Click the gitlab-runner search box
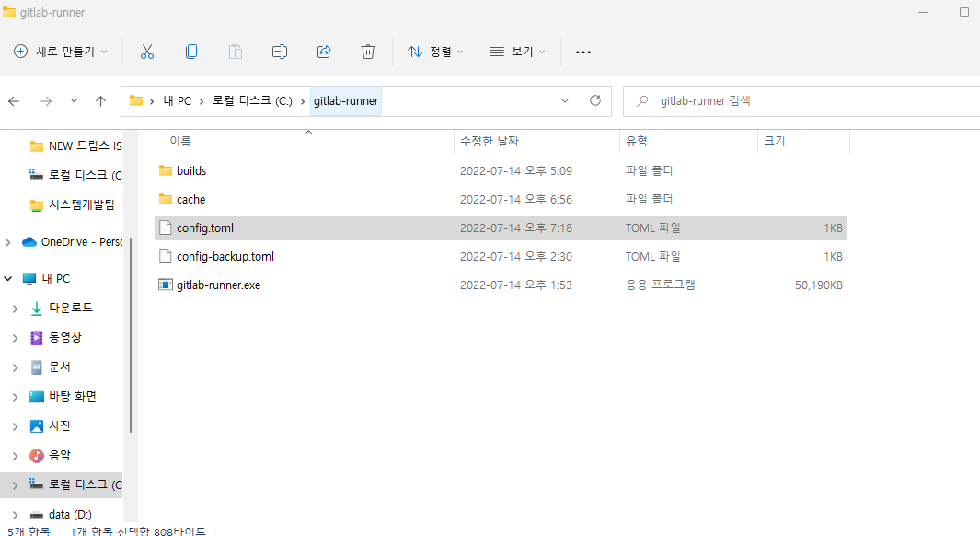Screen dimensions: 980x536 [x=801, y=101]
